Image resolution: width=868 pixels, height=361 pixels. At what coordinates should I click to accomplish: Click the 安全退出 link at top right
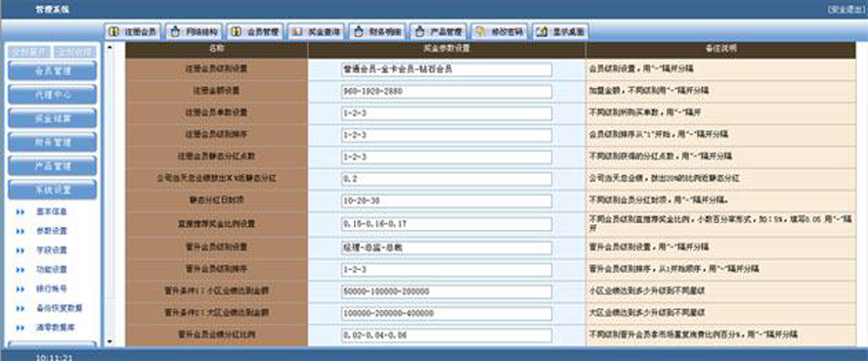pyautogui.click(x=846, y=10)
